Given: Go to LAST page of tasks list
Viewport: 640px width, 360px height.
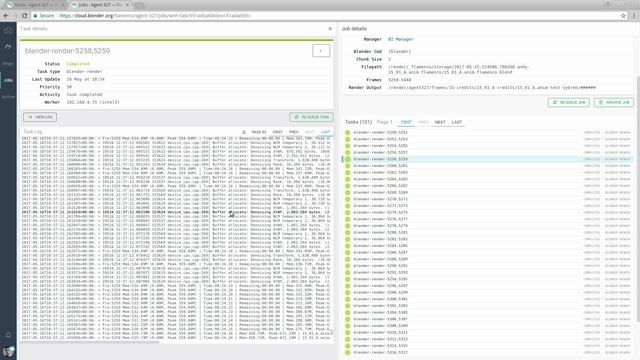Looking at the screenshot, I should pos(457,122).
